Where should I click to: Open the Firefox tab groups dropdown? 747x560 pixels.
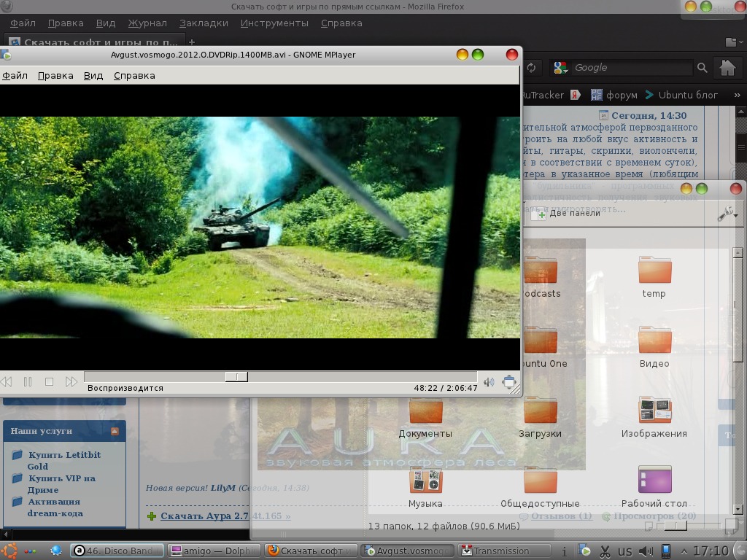[x=734, y=42]
